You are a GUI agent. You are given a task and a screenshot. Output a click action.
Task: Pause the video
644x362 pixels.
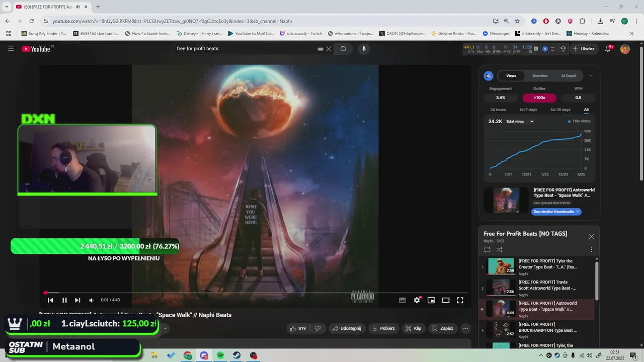(64, 300)
